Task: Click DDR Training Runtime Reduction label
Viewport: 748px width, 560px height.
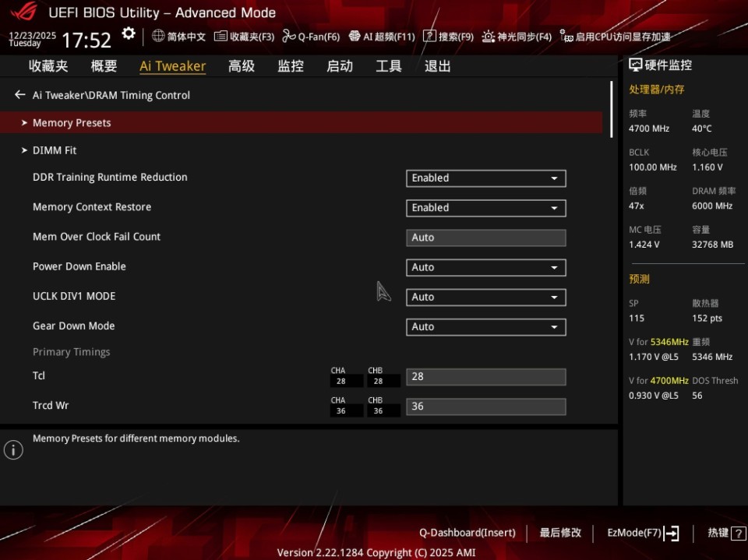Action: pyautogui.click(x=110, y=178)
